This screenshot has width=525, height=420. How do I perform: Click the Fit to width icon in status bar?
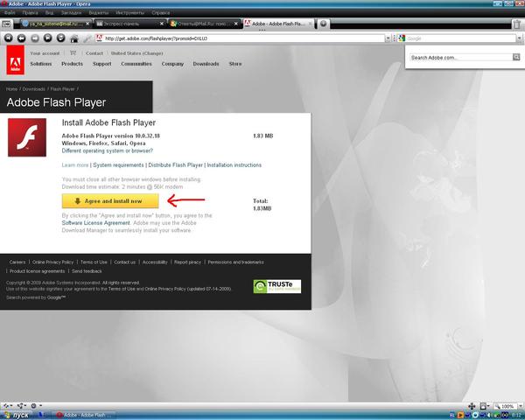coord(472,406)
